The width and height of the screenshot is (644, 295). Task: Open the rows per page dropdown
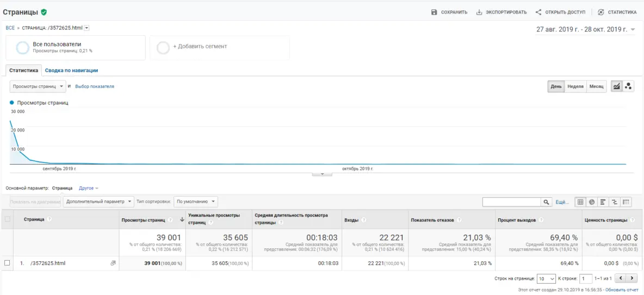[545, 279]
